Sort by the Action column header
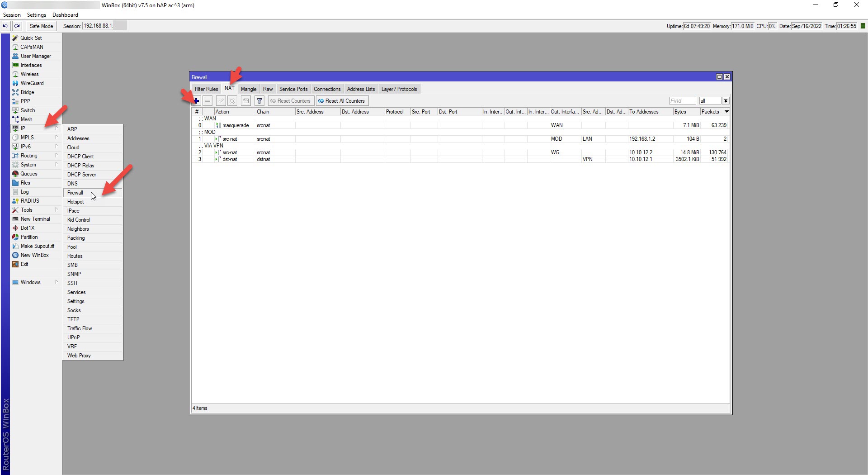The width and height of the screenshot is (868, 475). (x=235, y=112)
